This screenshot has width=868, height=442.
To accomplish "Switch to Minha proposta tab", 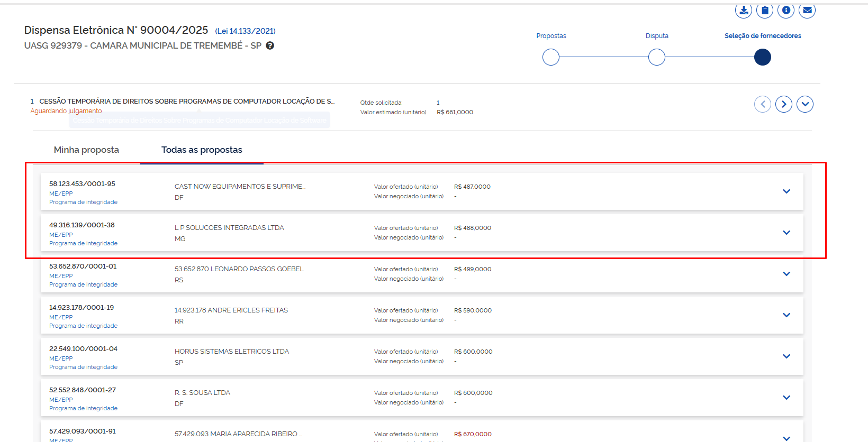I will pyautogui.click(x=86, y=150).
